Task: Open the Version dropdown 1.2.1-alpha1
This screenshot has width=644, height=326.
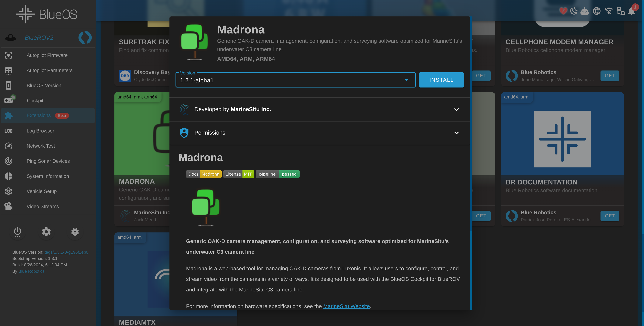Action: coord(295,80)
